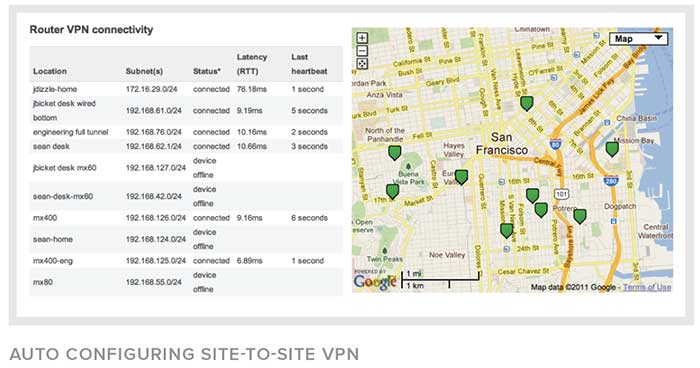Click the green marker on Eureka Valley
Screen dimensions: 700x368
pyautogui.click(x=461, y=177)
